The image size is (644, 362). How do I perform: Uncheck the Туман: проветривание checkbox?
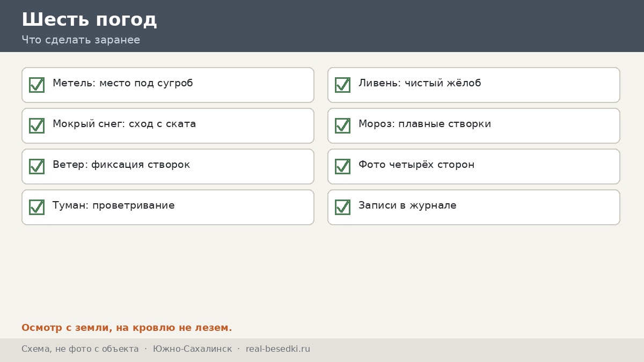[36, 207]
